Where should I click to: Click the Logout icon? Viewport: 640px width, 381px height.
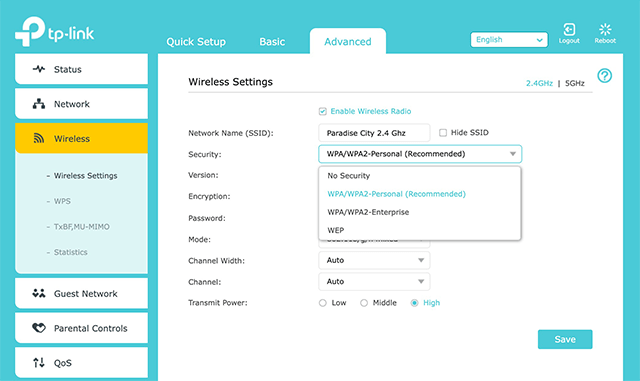click(569, 29)
